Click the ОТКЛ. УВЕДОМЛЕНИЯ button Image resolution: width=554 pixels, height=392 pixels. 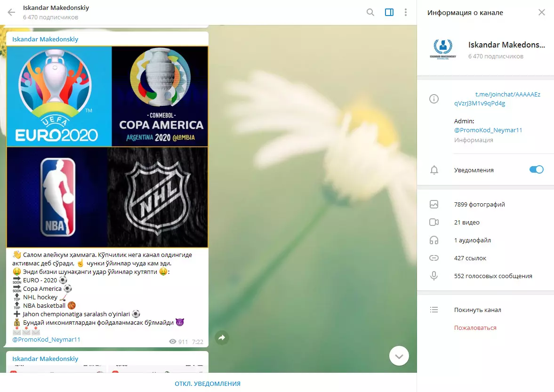click(x=208, y=384)
